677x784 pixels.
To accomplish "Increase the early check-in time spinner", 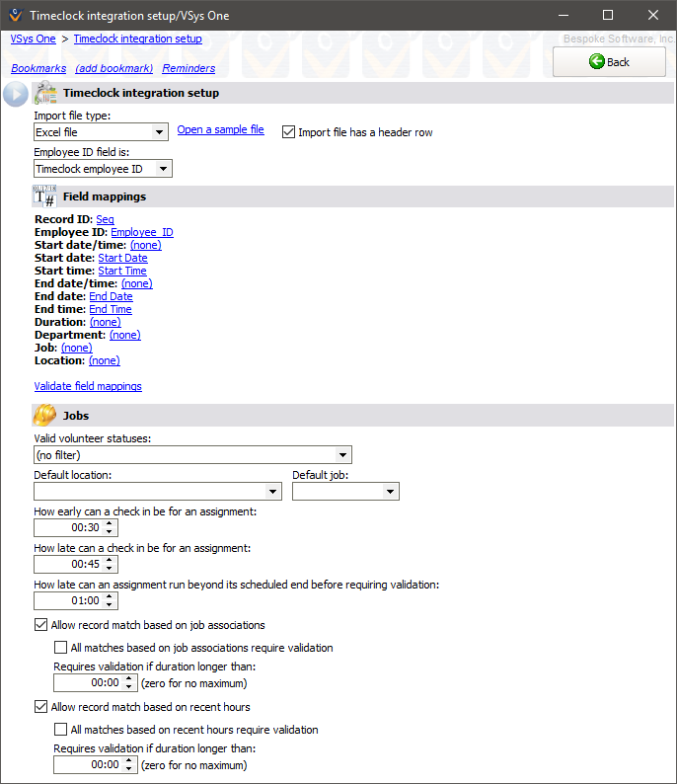I will [110, 523].
